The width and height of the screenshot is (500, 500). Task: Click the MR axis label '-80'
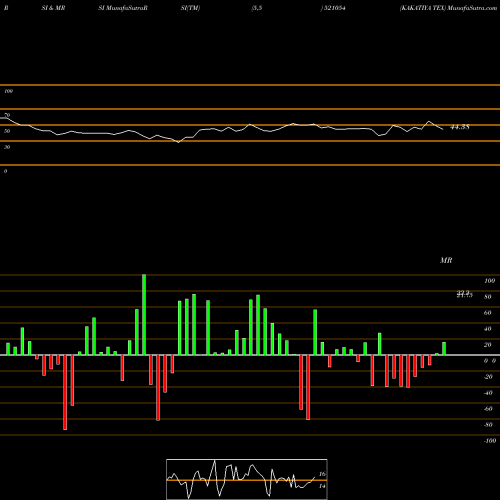point(488,425)
